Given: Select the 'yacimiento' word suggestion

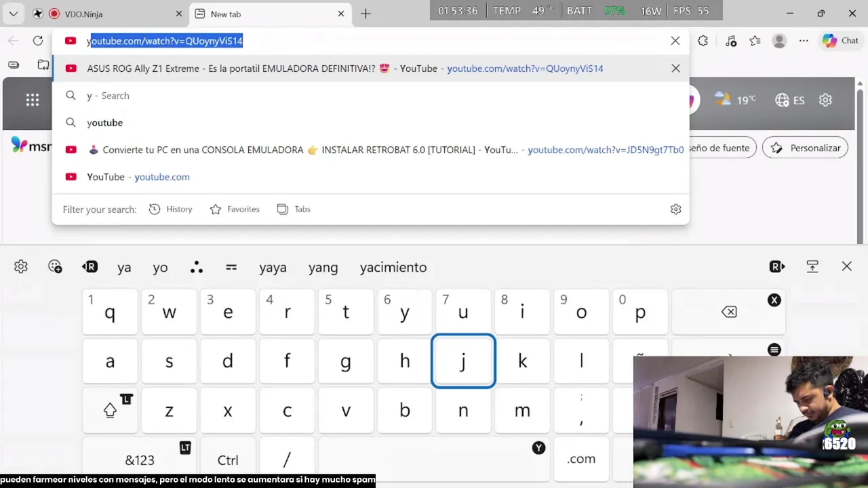Looking at the screenshot, I should pos(393,267).
